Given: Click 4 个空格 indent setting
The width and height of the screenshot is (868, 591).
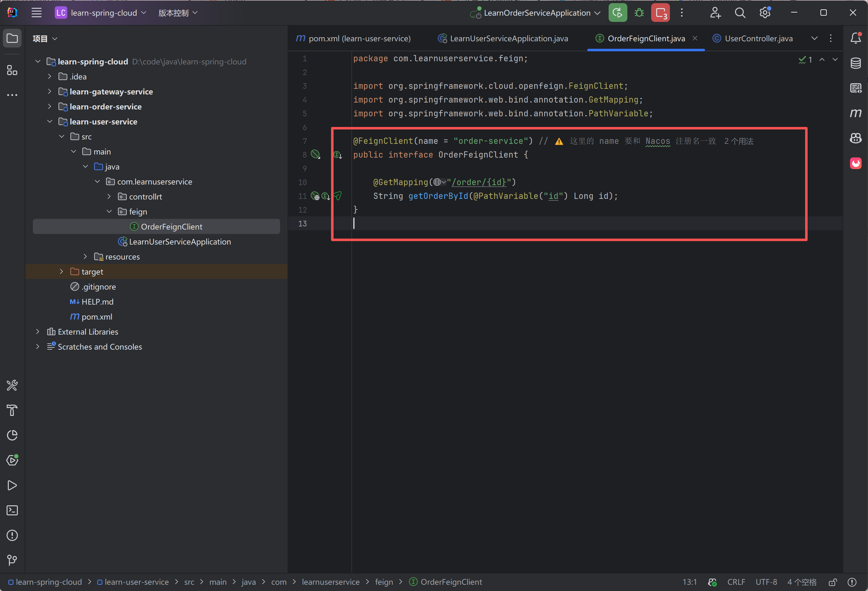Looking at the screenshot, I should click(x=802, y=582).
